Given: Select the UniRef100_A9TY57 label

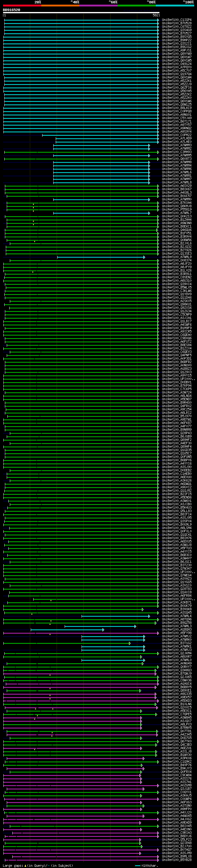Looking at the screenshot, I should [176, 125].
